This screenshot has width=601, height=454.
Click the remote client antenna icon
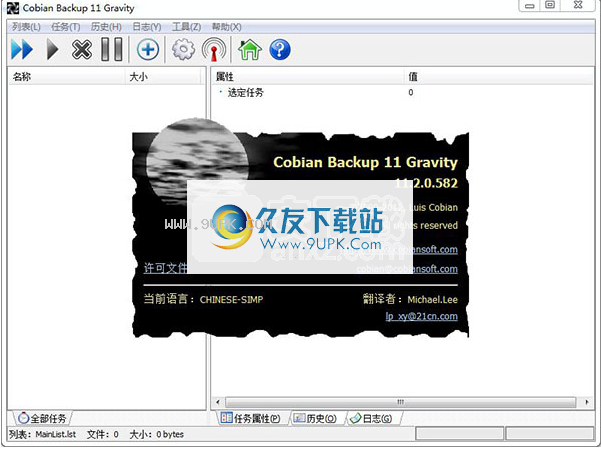[214, 49]
